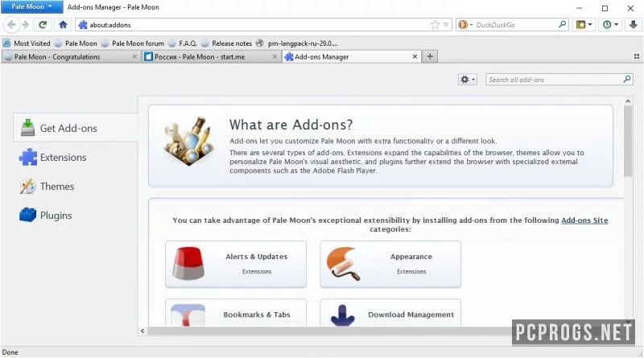The image size is (644, 358).
Task: Open the pm-langpack-ru bookmark
Action: pos(297,43)
